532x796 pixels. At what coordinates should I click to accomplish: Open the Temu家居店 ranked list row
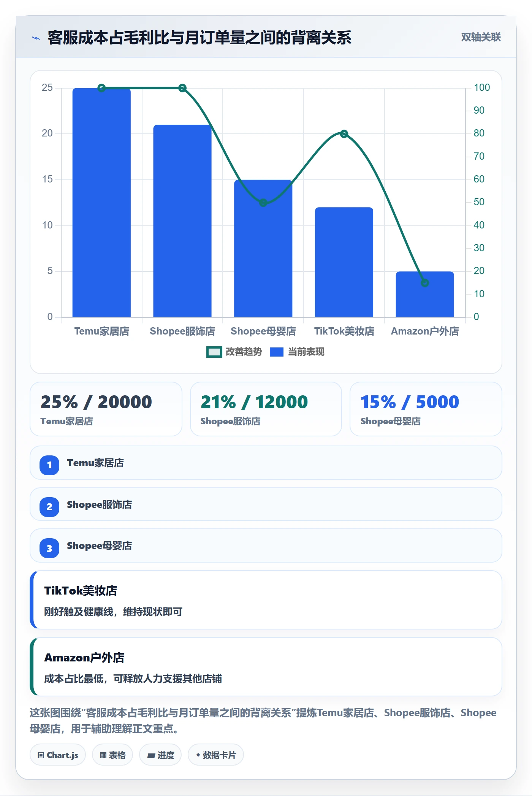click(x=266, y=463)
